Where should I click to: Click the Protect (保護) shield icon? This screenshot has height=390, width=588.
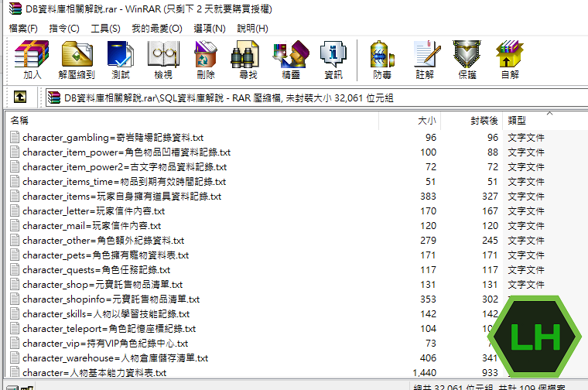pyautogui.click(x=467, y=60)
